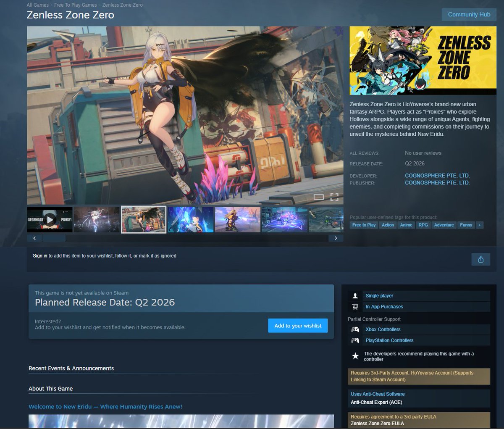The image size is (504, 429).
Task: Play the trailer video thumbnail
Action: pyautogui.click(x=50, y=219)
